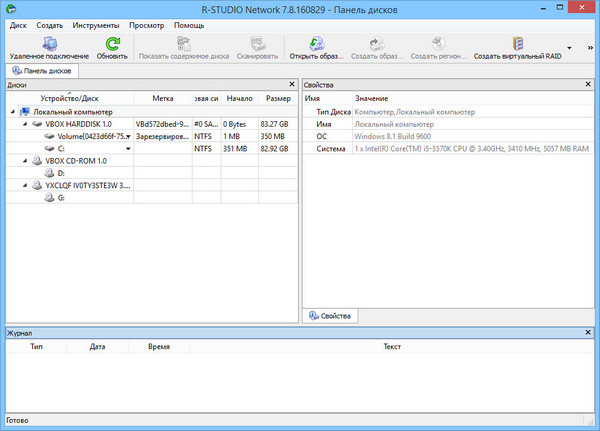Select the C: partition row
Screen dimensions: 600x431
62,148
